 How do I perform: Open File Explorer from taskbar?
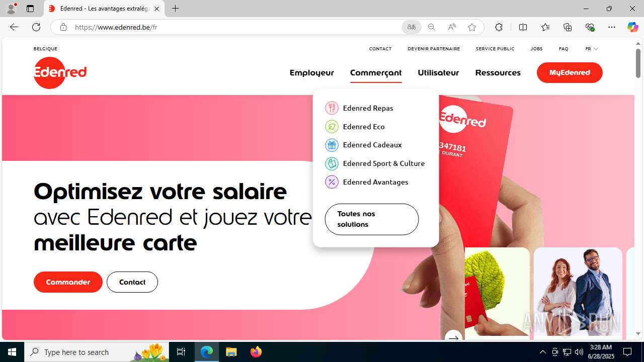click(x=231, y=352)
